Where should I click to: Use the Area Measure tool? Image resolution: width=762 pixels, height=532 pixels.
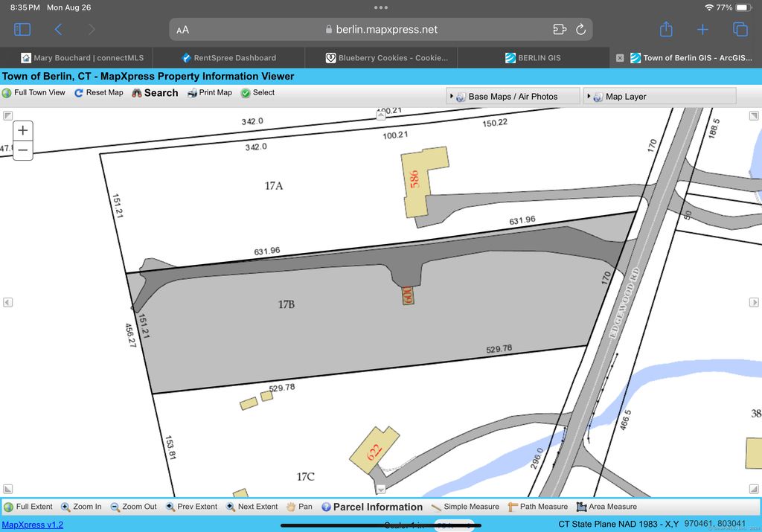[x=606, y=507]
